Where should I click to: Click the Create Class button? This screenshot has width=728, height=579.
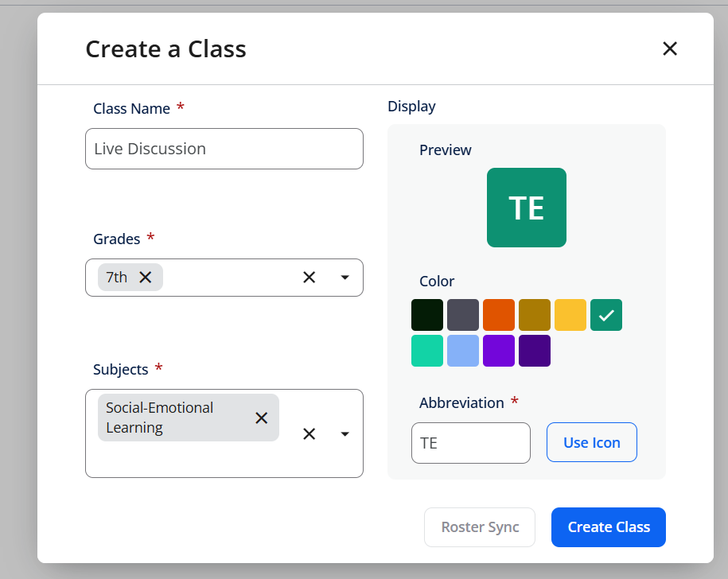(x=608, y=527)
